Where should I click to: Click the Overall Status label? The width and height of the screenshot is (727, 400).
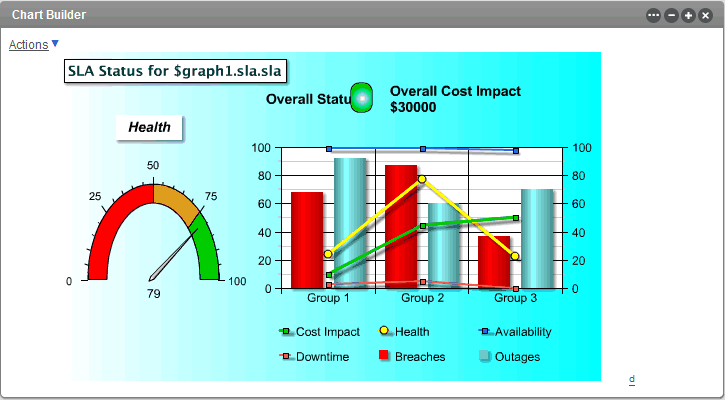tap(308, 99)
